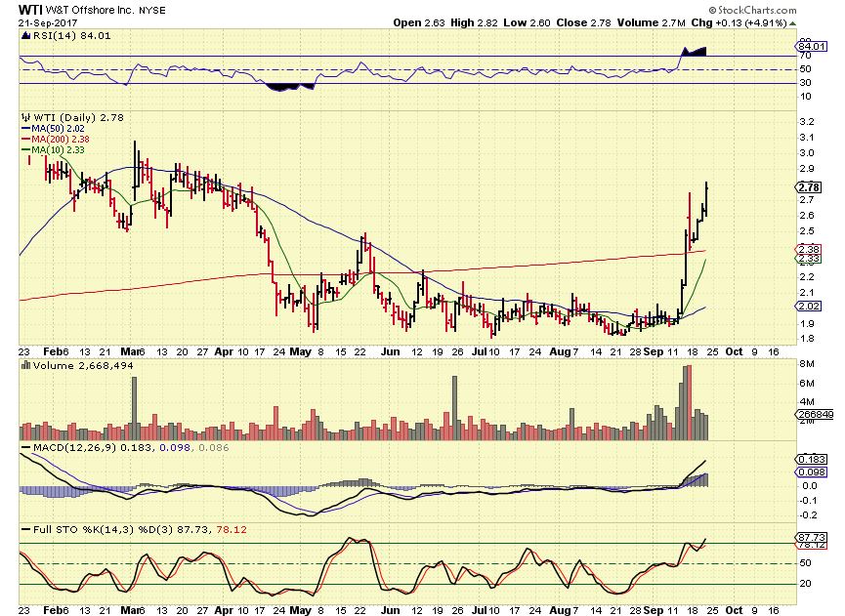Click the 30 label on the RSI axis
Viewport: 845px width, 616px height.
[806, 82]
